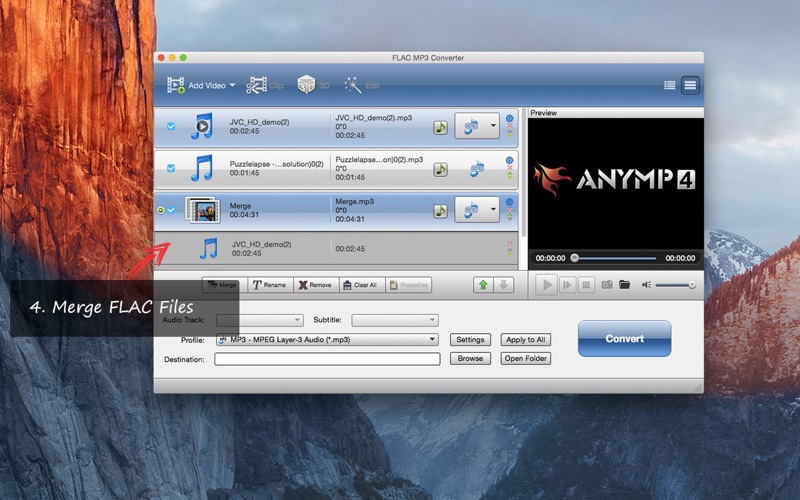Image resolution: width=800 pixels, height=500 pixels.
Task: Expand output format dropdown for Merge row
Action: pos(493,210)
